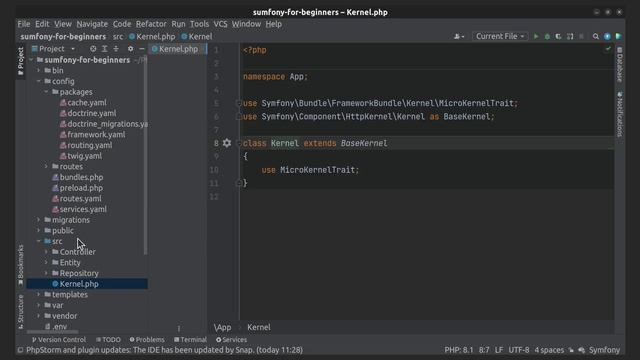Click the disabled stop icon in toolbar
The height and width of the screenshot is (360, 640).
tap(582, 36)
